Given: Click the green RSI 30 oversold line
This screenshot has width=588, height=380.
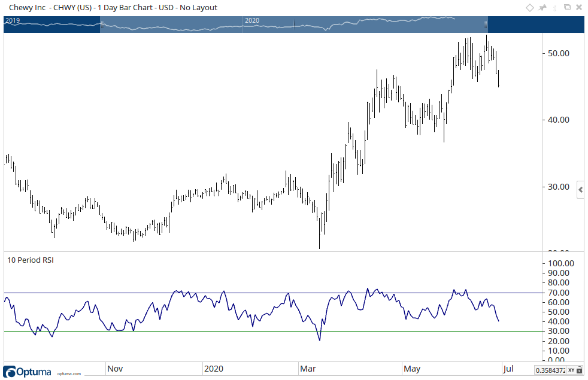Looking at the screenshot, I should [x=273, y=332].
